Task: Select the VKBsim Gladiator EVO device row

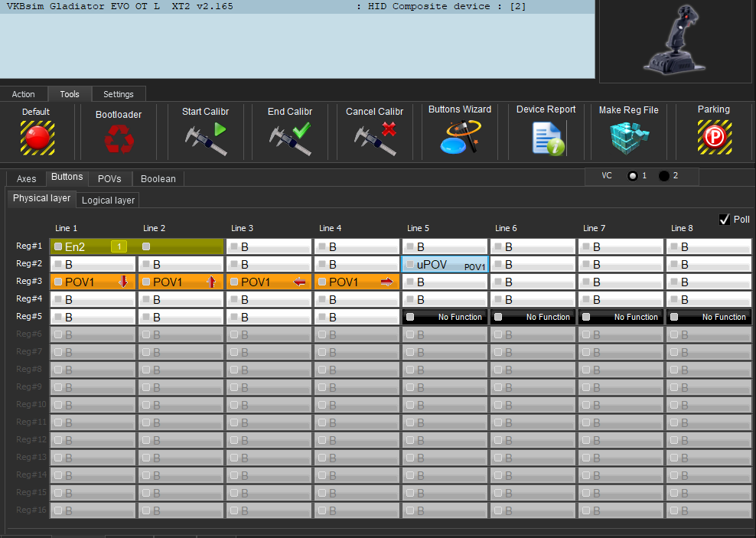Action: [297, 7]
